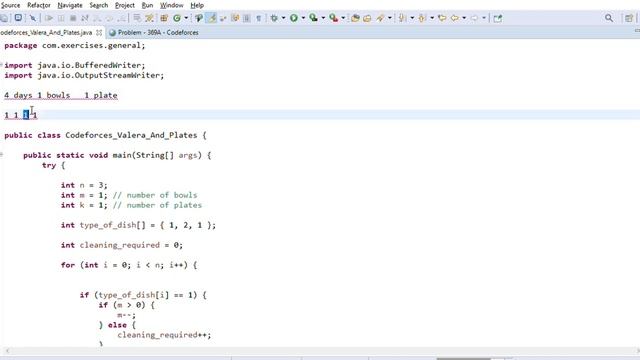Viewport: 640px width, 360px height.
Task: Open the Project menu
Action: (125, 5)
